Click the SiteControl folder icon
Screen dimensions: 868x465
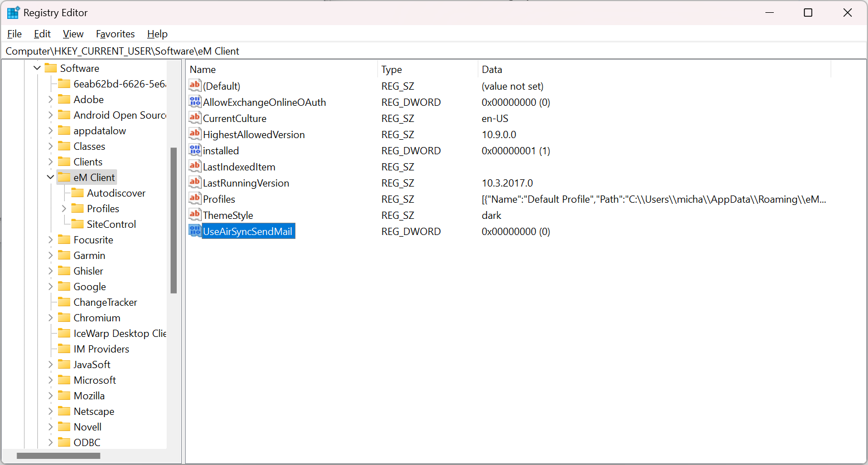pyautogui.click(x=77, y=224)
